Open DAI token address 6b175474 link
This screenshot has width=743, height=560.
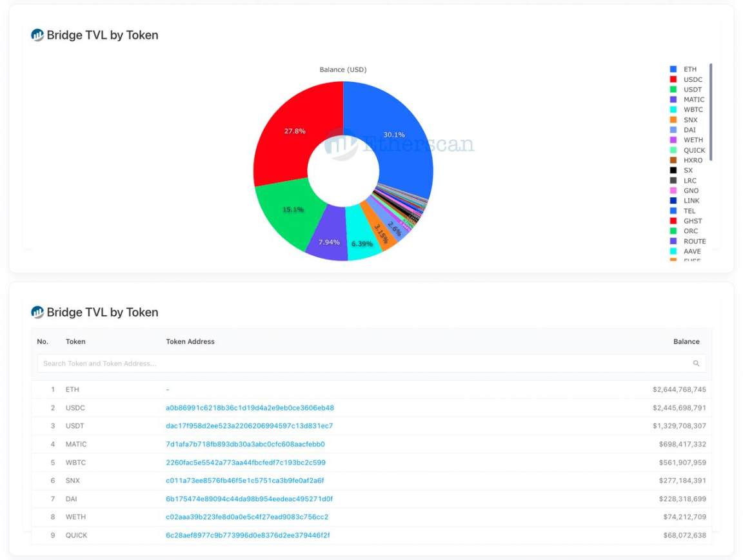249,499
